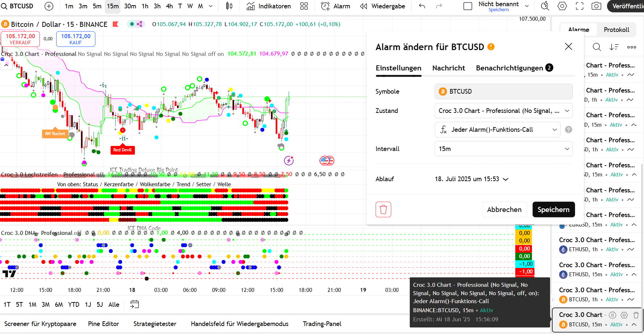Collapse the indicator legend on the chart
644x334 pixels.
7,65
